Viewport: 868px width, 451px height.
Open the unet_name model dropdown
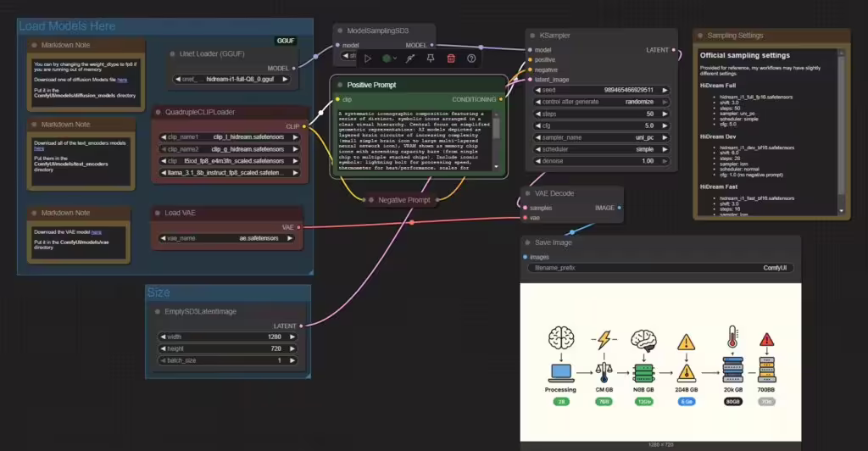[x=233, y=79]
